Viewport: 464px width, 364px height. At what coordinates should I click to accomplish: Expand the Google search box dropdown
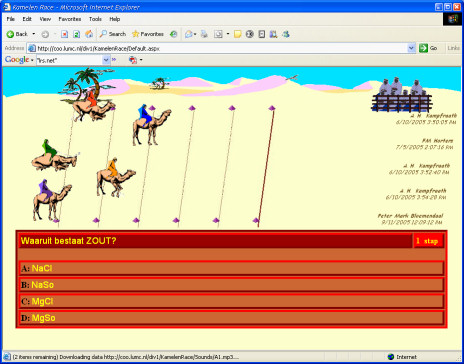pos(106,60)
